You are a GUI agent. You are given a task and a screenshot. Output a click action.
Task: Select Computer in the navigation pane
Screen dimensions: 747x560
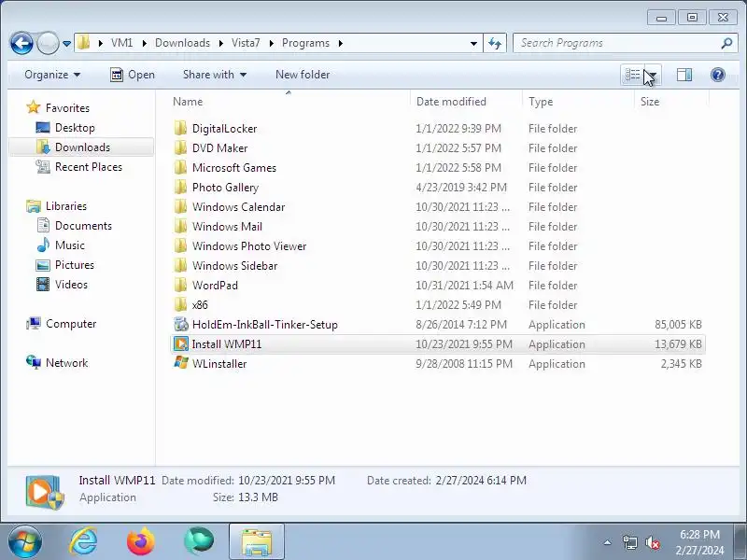coord(71,324)
